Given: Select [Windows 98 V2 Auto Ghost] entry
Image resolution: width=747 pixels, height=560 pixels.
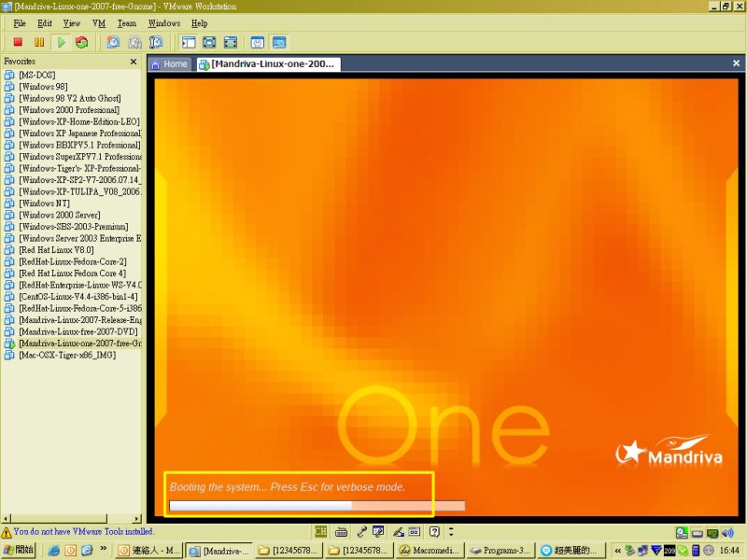Looking at the screenshot, I should click(69, 99).
